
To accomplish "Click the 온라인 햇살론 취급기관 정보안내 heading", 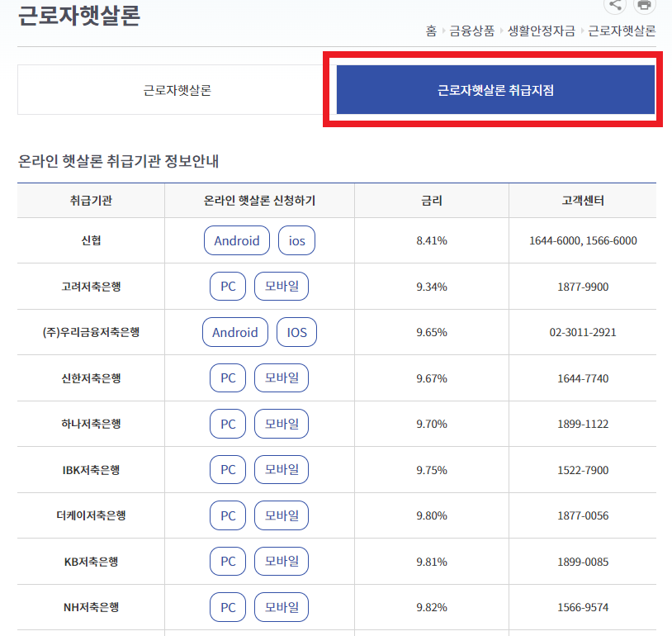I will click(x=118, y=161).
